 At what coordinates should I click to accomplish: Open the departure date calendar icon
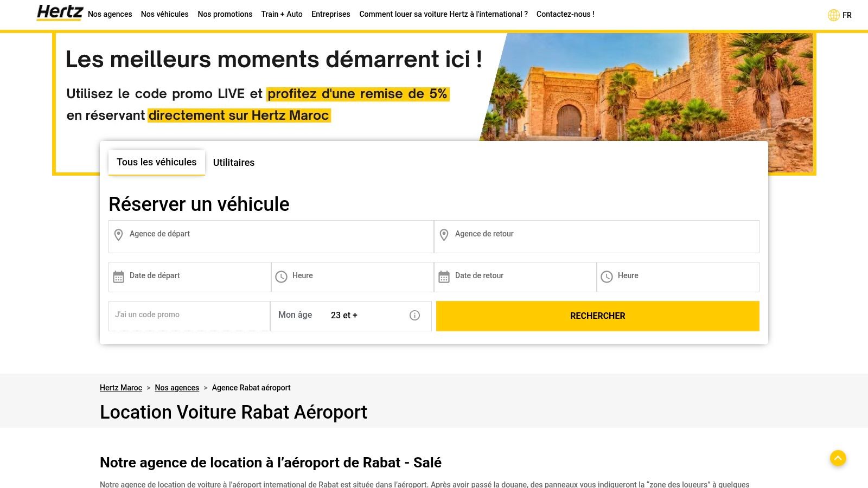click(x=119, y=277)
